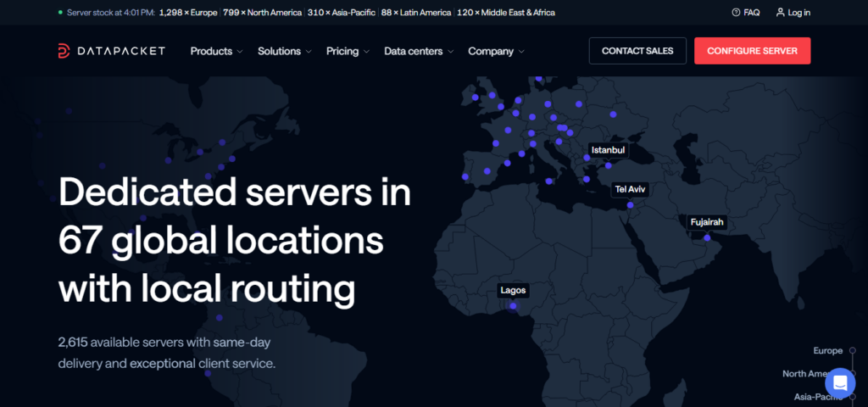Expand the Pricing chevron arrow
Screen dimensions: 868x407
[x=366, y=52]
